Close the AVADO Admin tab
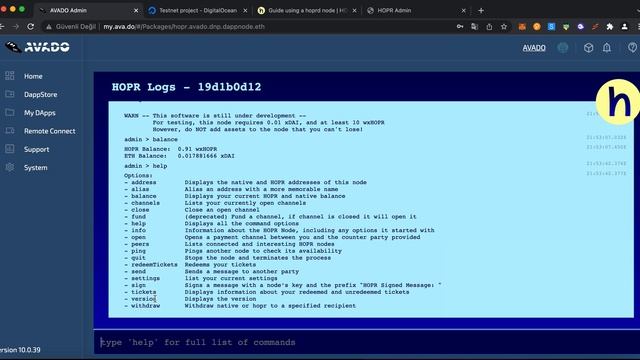 [x=136, y=11]
